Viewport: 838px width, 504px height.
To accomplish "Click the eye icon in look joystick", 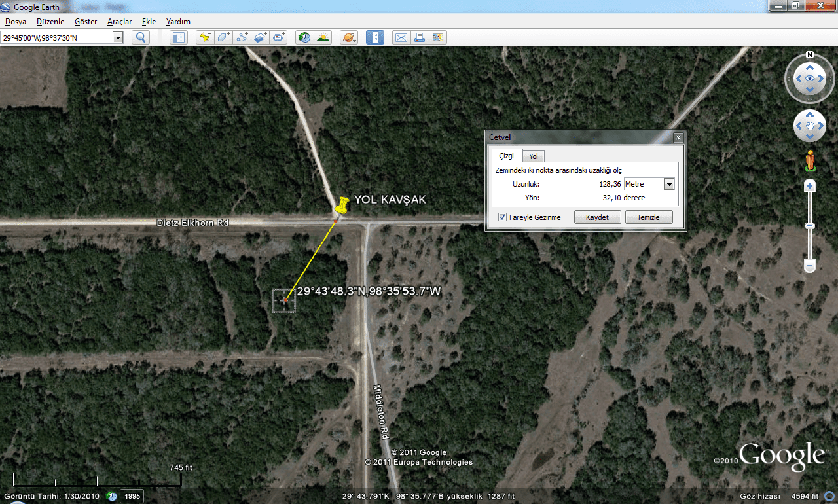I will pyautogui.click(x=810, y=79).
